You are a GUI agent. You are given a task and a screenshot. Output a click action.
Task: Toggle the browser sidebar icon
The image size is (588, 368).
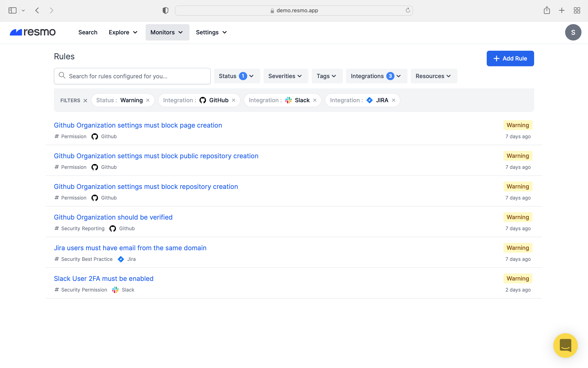[12, 10]
